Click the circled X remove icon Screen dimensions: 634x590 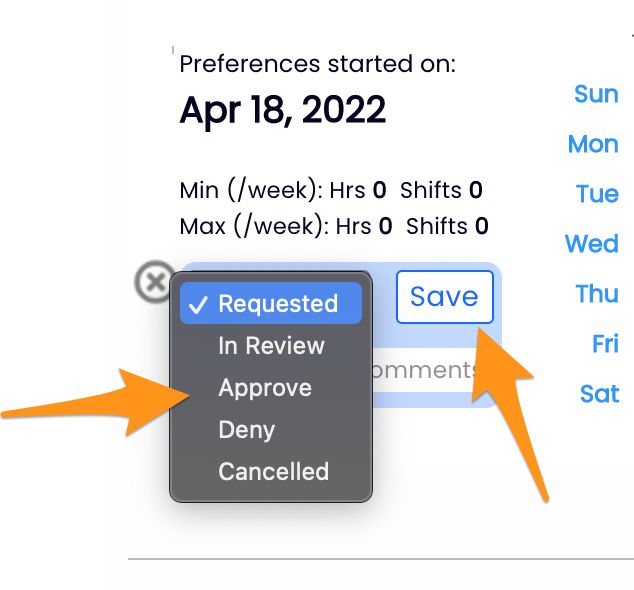pyautogui.click(x=153, y=282)
